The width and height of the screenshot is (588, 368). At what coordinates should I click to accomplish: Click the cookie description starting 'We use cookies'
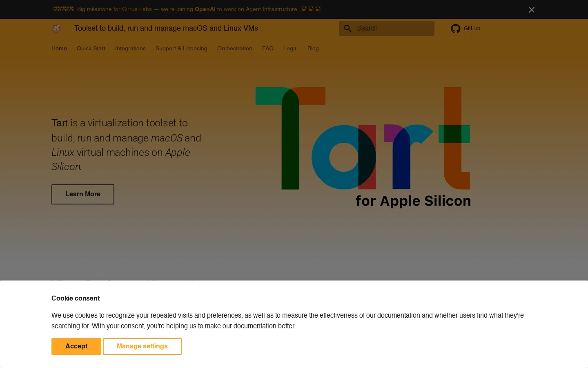pos(287,321)
